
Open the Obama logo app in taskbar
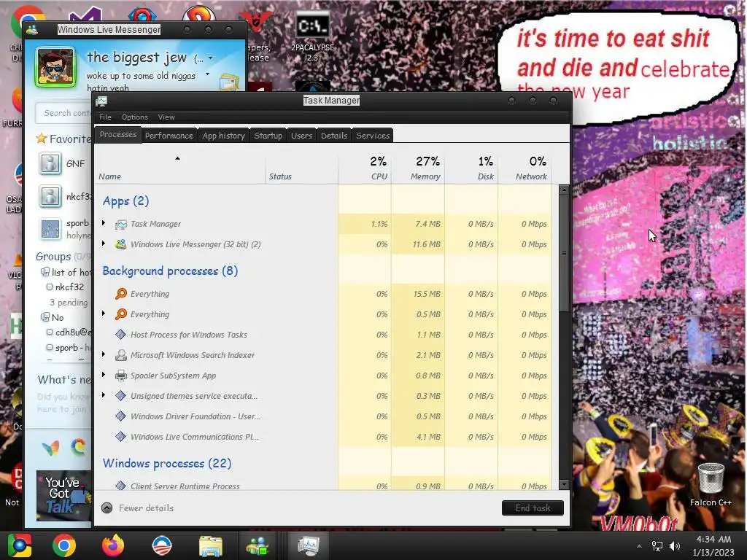tap(162, 545)
